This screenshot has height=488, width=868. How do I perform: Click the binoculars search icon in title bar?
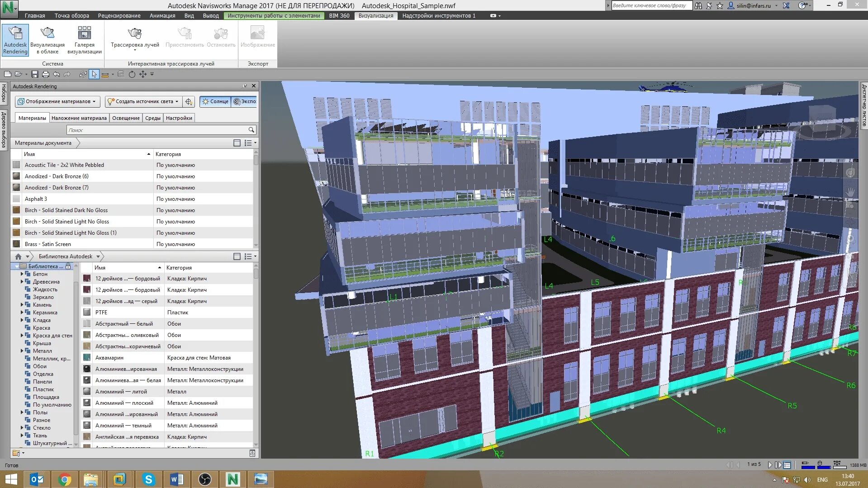(698, 5)
